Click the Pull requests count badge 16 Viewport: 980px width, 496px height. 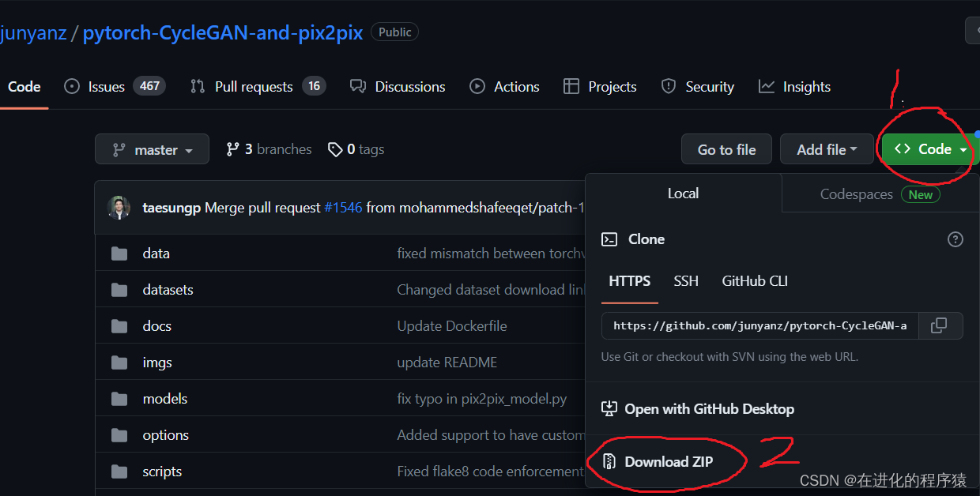pos(314,86)
